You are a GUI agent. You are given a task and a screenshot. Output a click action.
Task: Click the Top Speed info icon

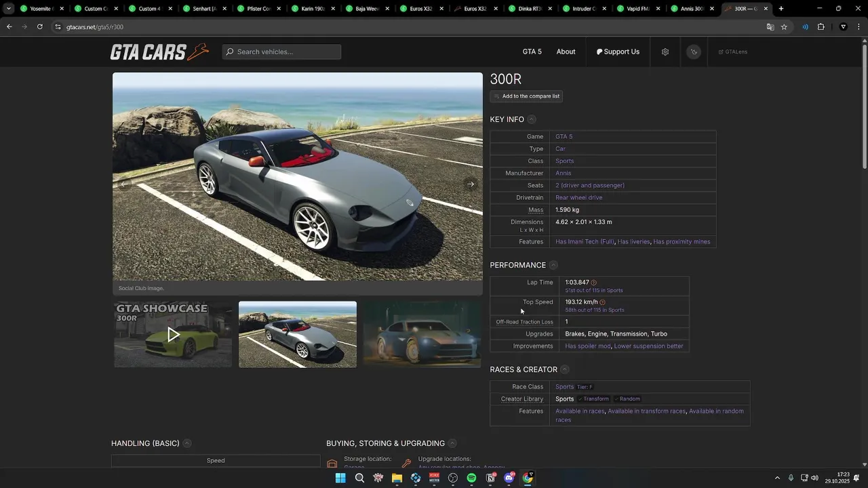(602, 302)
